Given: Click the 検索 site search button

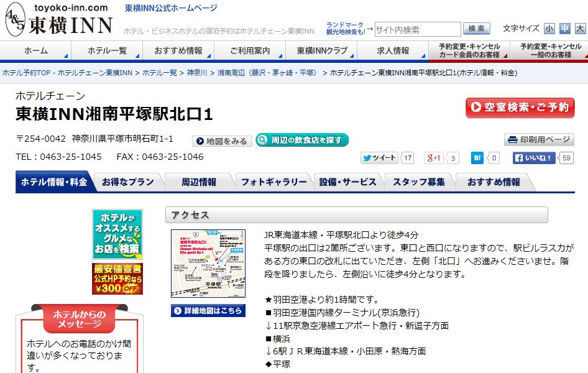Looking at the screenshot, I should 476,29.
